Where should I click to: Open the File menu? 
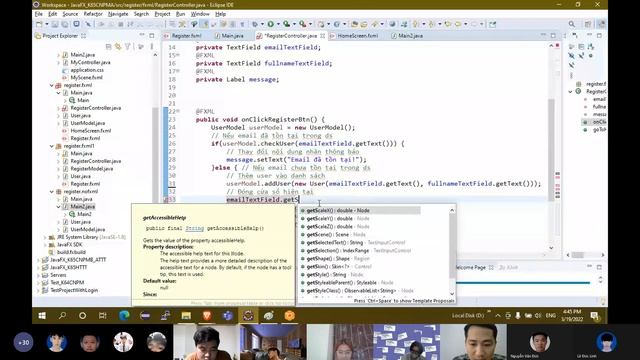click(x=39, y=14)
